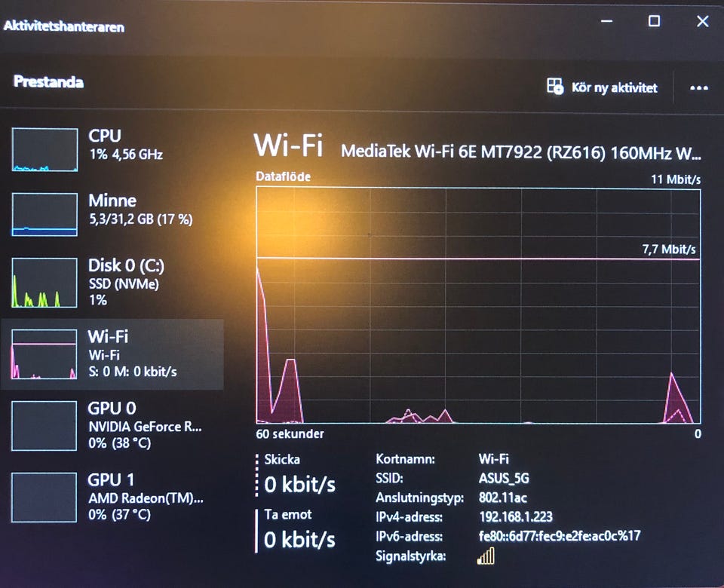The image size is (724, 588).
Task: Maximize the Aktivitetshanteraren window
Action: 654,21
